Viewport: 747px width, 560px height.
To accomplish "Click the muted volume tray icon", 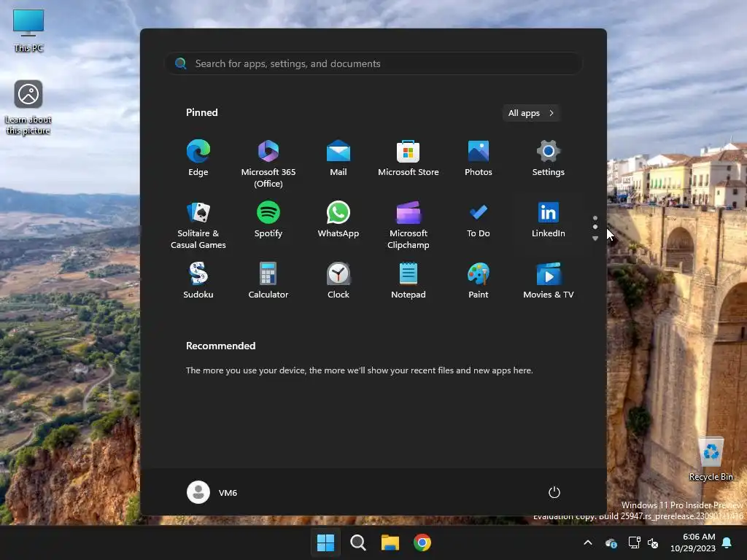I will click(653, 542).
